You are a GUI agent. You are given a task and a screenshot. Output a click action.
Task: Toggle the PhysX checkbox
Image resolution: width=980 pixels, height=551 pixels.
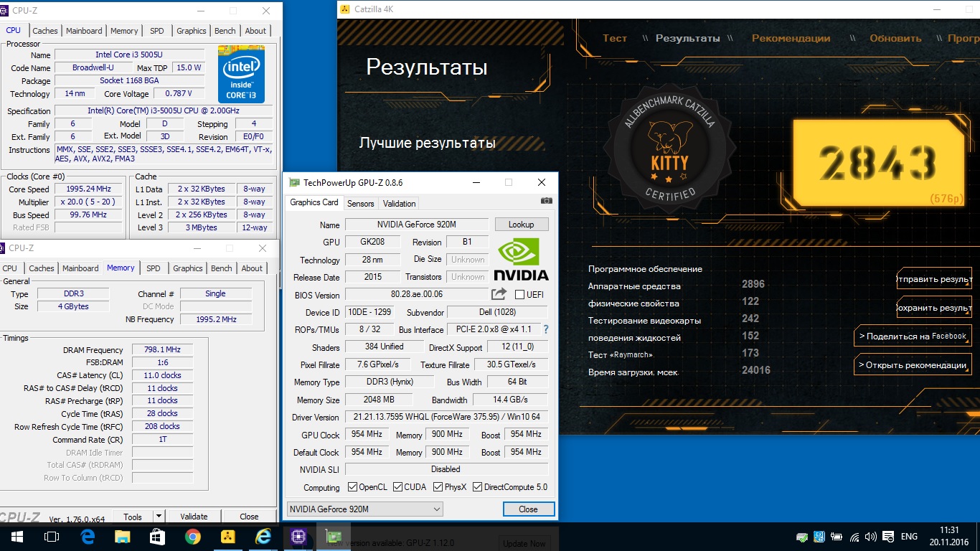point(438,487)
